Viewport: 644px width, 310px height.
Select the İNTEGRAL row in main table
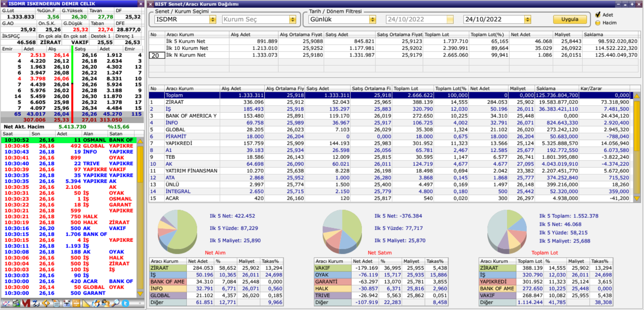pyautogui.click(x=389, y=191)
